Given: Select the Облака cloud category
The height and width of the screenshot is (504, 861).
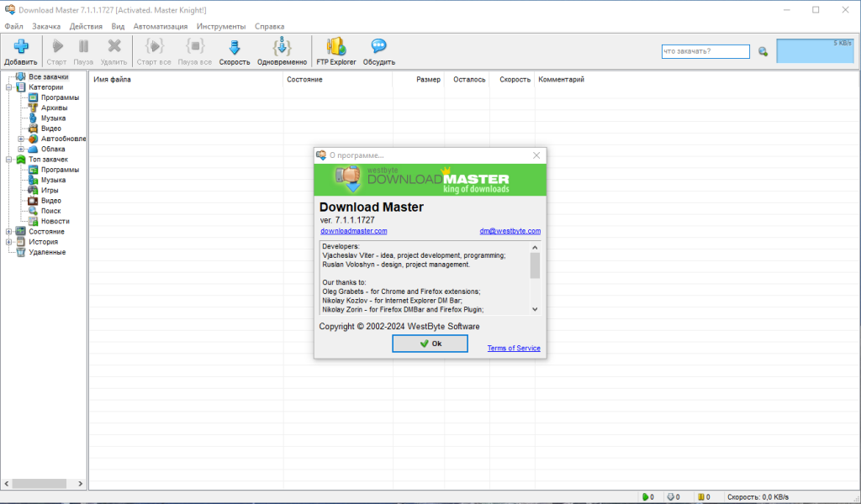Looking at the screenshot, I should pos(53,150).
